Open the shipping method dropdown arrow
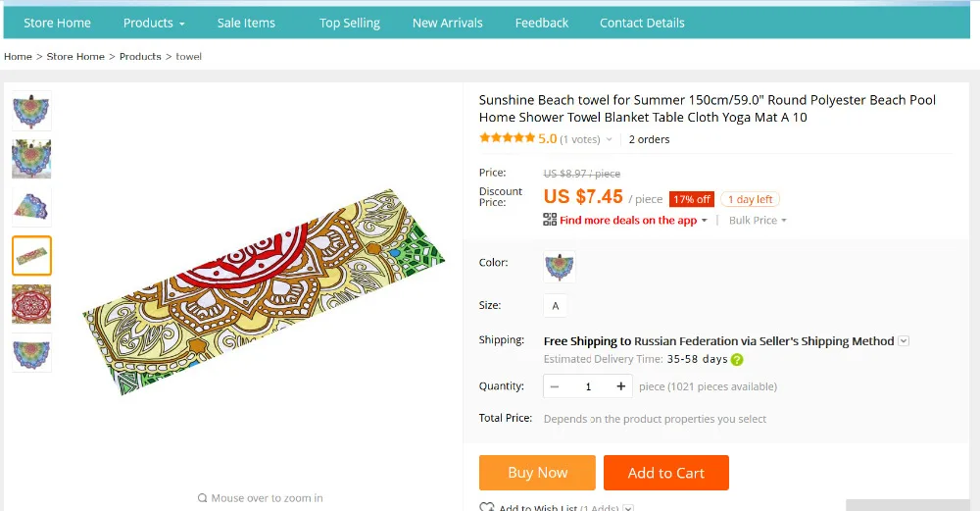 point(904,341)
